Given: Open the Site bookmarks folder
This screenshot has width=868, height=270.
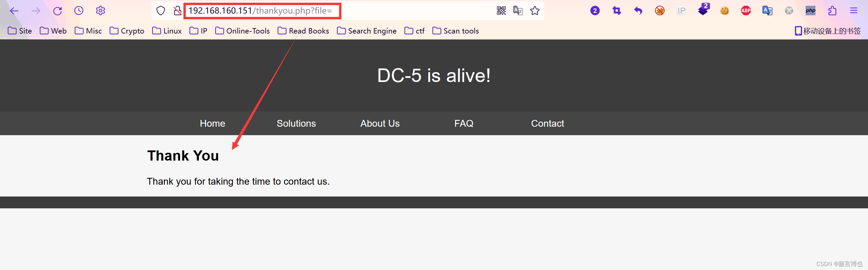Looking at the screenshot, I should 20,31.
